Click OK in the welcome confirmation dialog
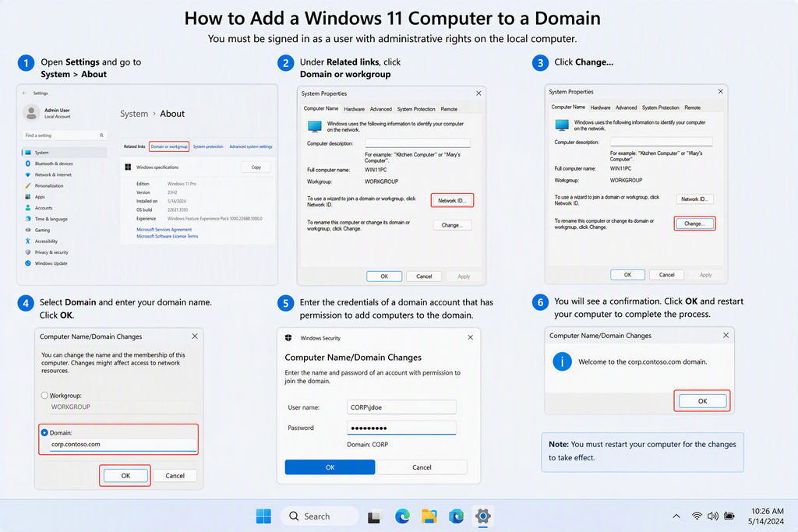Screen dimensions: 798x532 tap(702, 401)
